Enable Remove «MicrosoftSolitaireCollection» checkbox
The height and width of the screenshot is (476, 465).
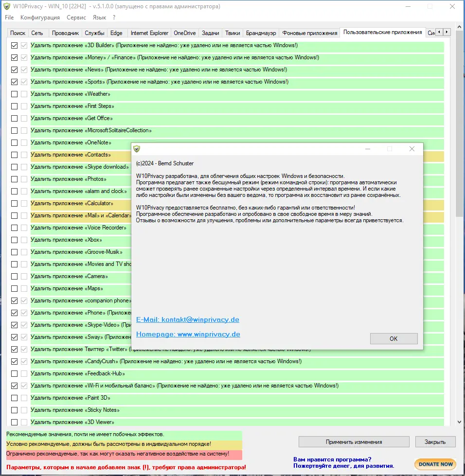click(14, 130)
